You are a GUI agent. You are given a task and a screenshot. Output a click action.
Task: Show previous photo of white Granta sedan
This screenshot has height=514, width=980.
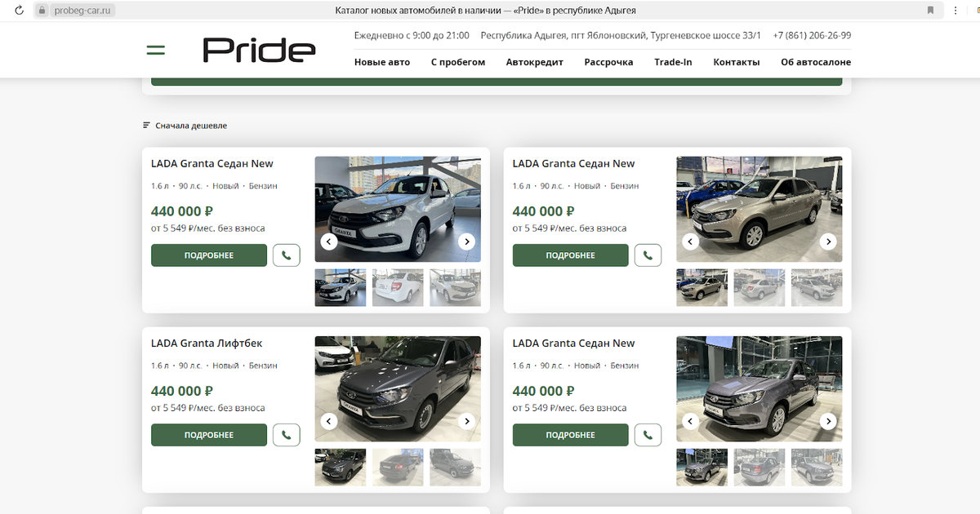(x=329, y=241)
